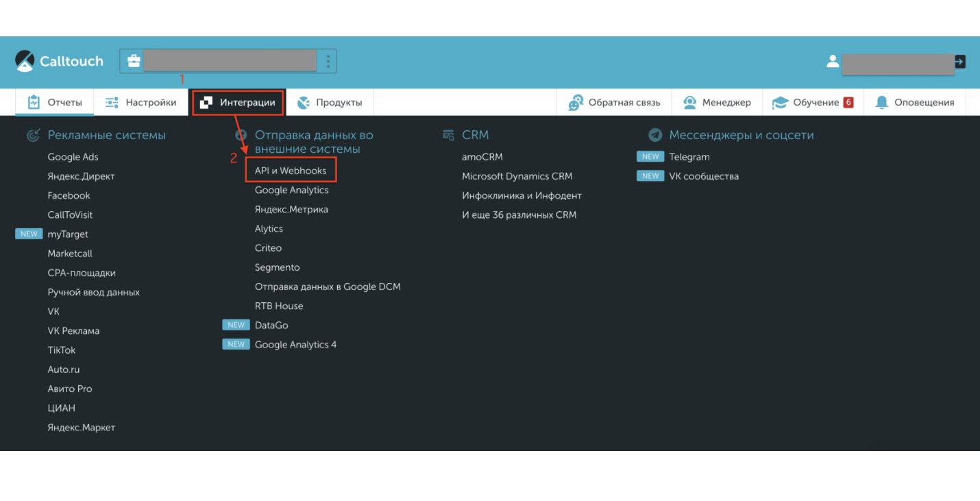980x501 pixels.
Task: Click the logout arrow icon
Action: [x=960, y=62]
